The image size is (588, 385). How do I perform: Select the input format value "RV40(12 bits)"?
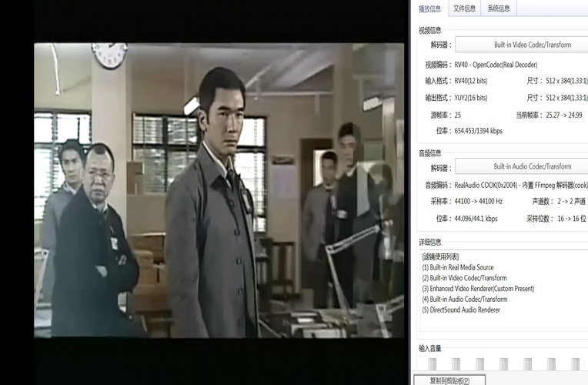tap(471, 81)
